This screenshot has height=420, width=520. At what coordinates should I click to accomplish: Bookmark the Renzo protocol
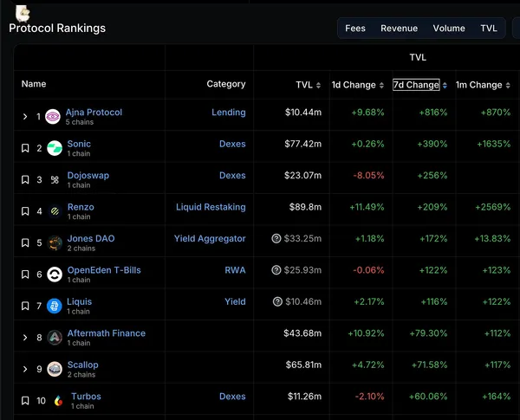coord(25,211)
